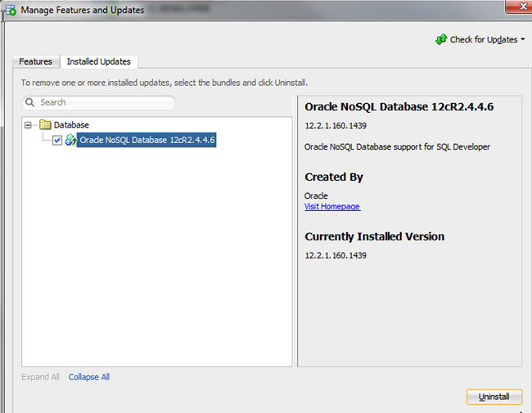
Task: Switch to the Features tab
Action: coord(36,61)
